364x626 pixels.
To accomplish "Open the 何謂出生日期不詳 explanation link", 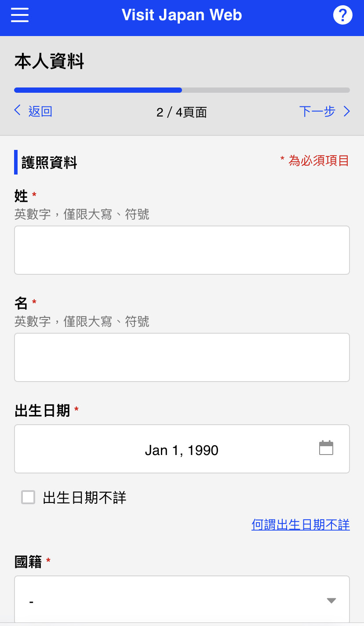I will pos(301,524).
